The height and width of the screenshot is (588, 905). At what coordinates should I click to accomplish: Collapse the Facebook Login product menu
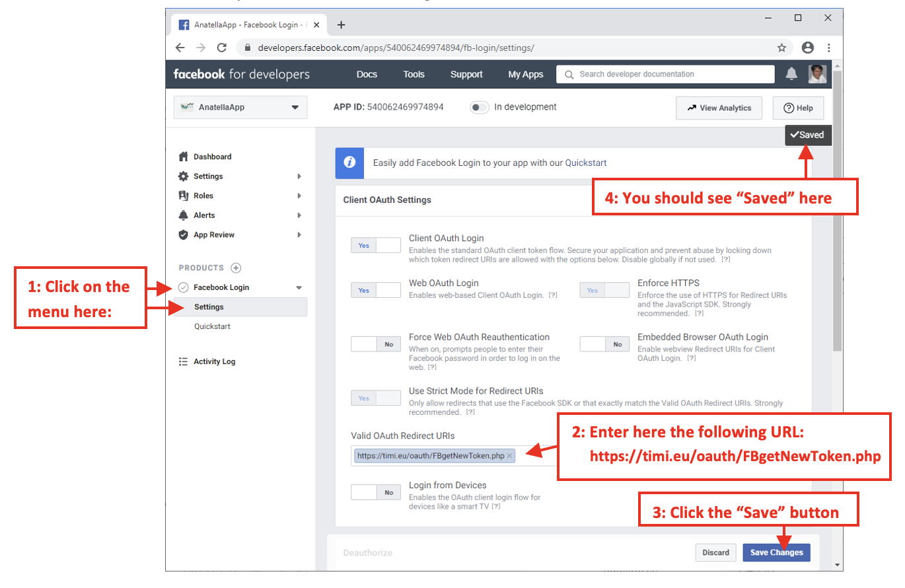click(299, 287)
